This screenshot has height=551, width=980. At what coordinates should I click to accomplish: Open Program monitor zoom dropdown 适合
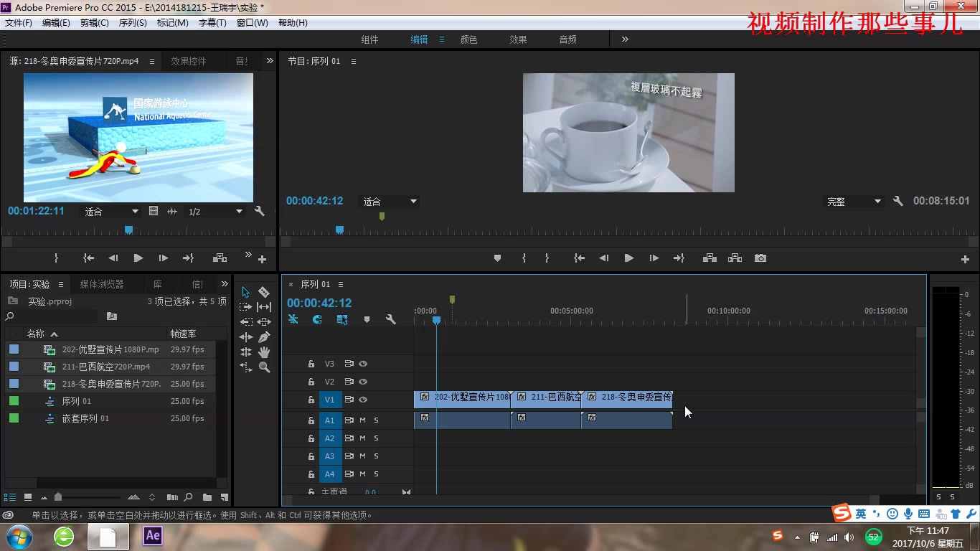pyautogui.click(x=390, y=202)
